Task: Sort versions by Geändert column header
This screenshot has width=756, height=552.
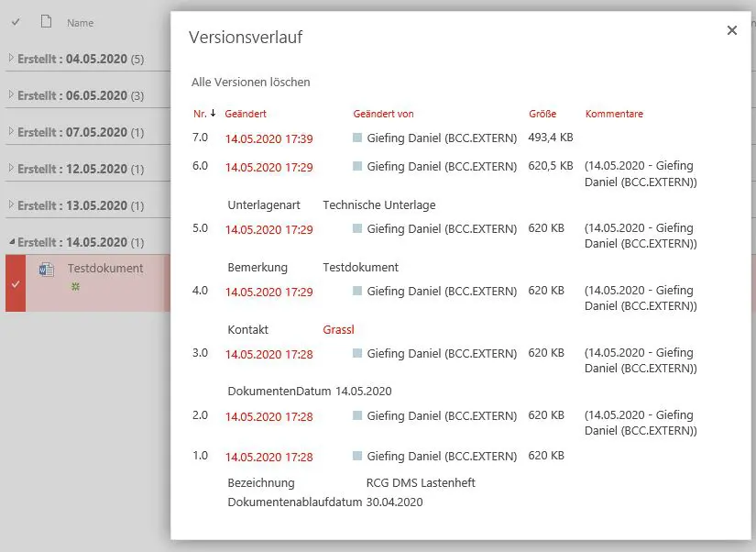Action: (246, 114)
